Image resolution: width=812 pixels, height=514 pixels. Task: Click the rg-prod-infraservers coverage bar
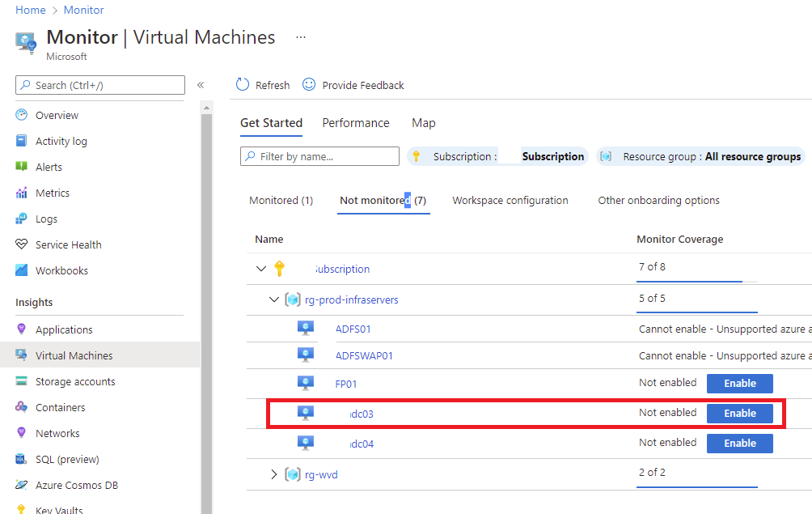pyautogui.click(x=697, y=312)
